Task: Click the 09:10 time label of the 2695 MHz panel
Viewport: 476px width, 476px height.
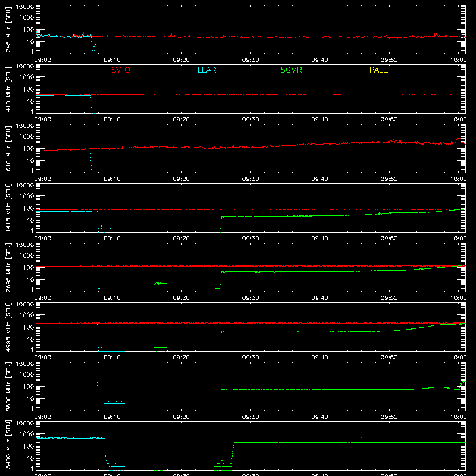Action: [x=112, y=298]
